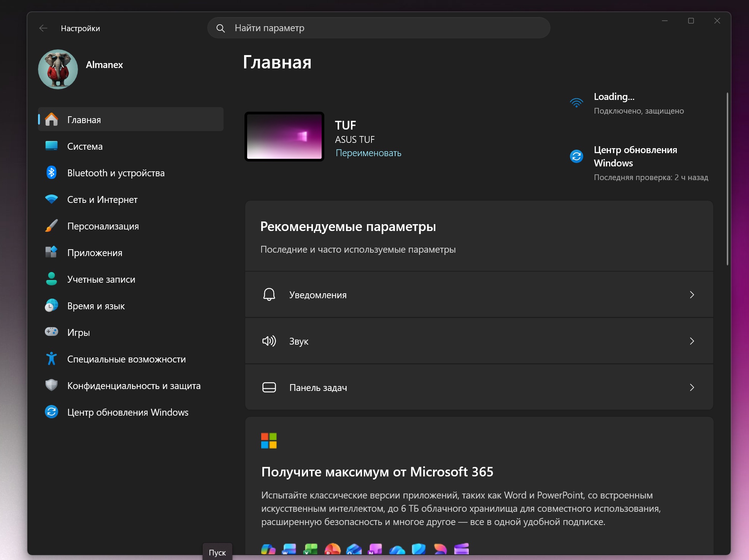The width and height of the screenshot is (749, 560).
Task: Open Система via its monitor icon
Action: point(51,146)
